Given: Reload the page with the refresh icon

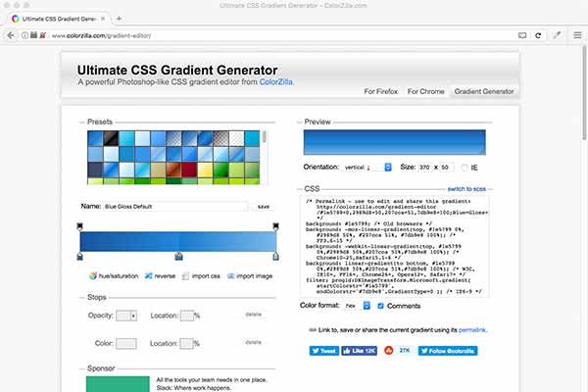Looking at the screenshot, I should click(x=538, y=35).
